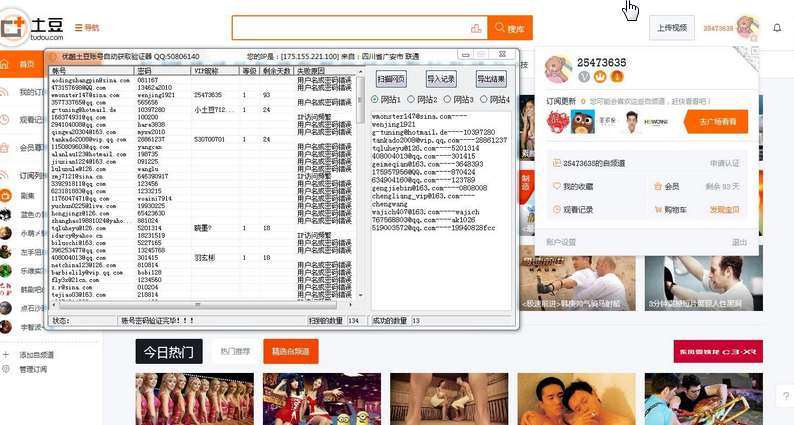Click the vertical scrollbar of the account table
The height and width of the screenshot is (425, 794).
point(361,184)
